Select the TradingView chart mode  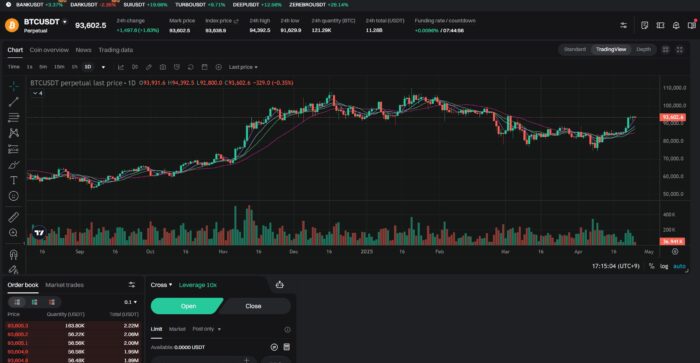click(x=611, y=50)
